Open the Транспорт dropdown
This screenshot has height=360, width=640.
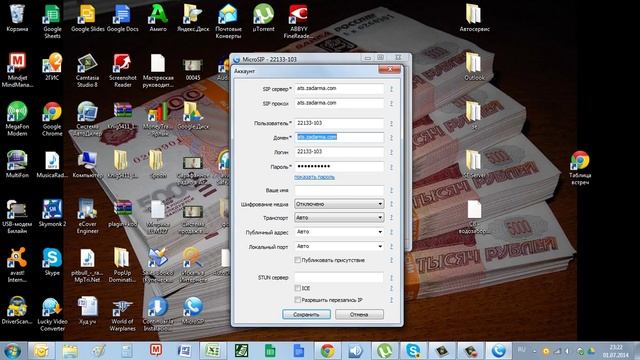click(x=339, y=218)
